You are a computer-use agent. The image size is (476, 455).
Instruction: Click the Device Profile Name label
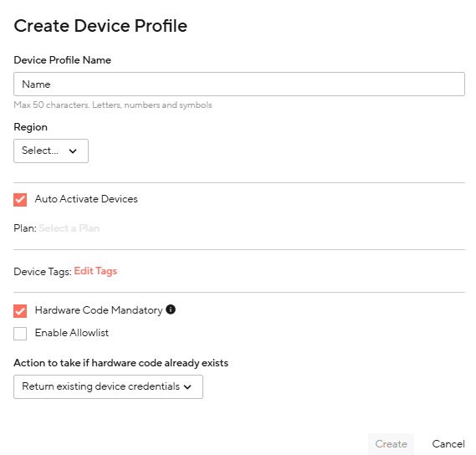point(62,60)
